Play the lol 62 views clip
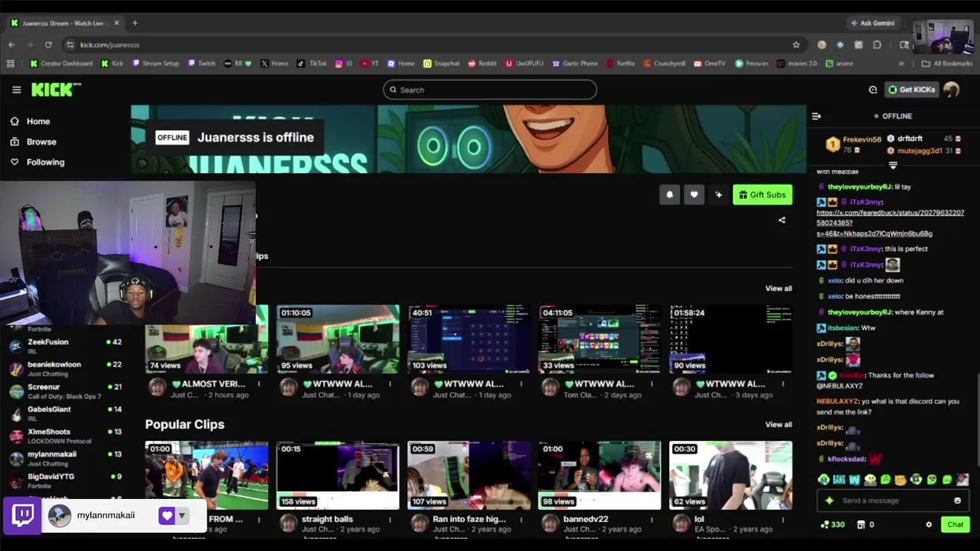980x551 pixels. pos(730,475)
